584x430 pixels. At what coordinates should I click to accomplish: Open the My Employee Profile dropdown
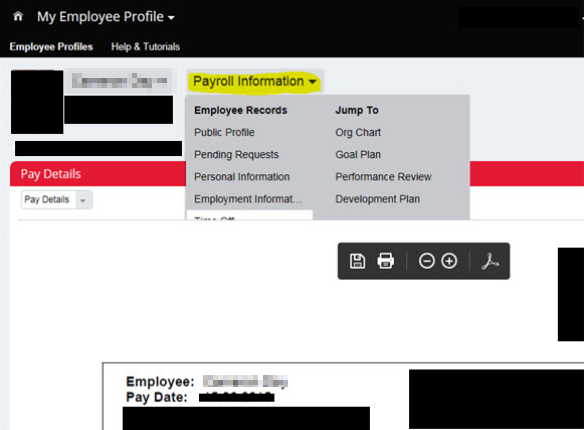click(106, 17)
